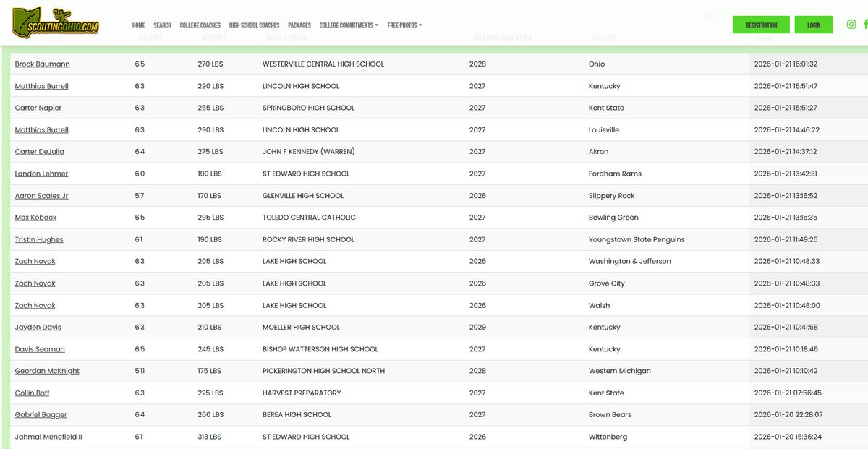Open the Search menu item

(163, 25)
